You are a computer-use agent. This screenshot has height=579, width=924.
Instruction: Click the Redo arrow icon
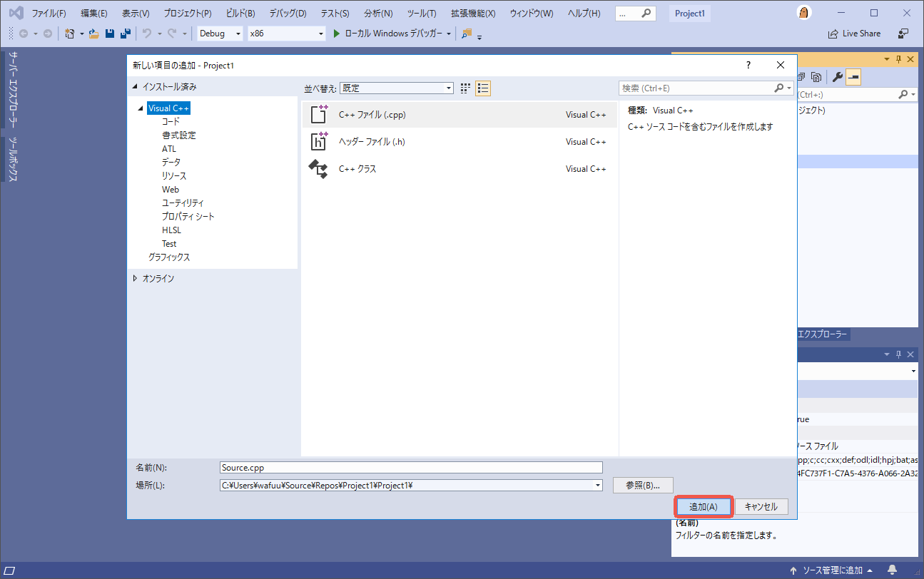(x=172, y=34)
